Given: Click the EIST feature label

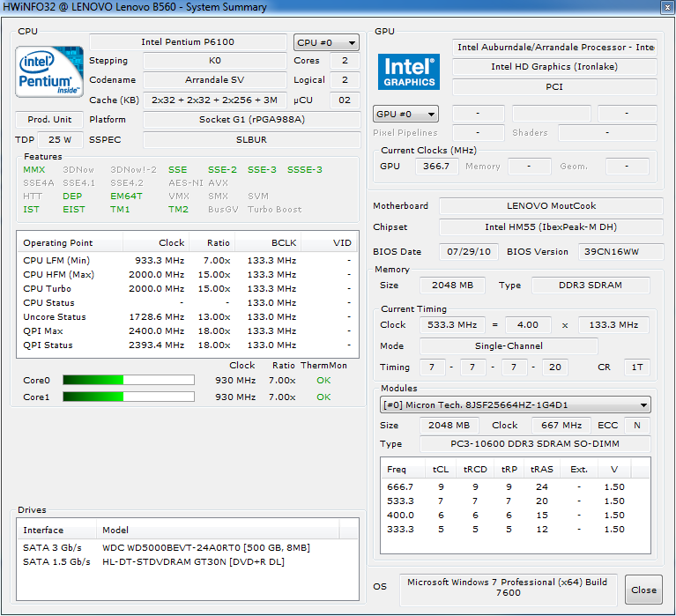Looking at the screenshot, I should pyautogui.click(x=74, y=209).
